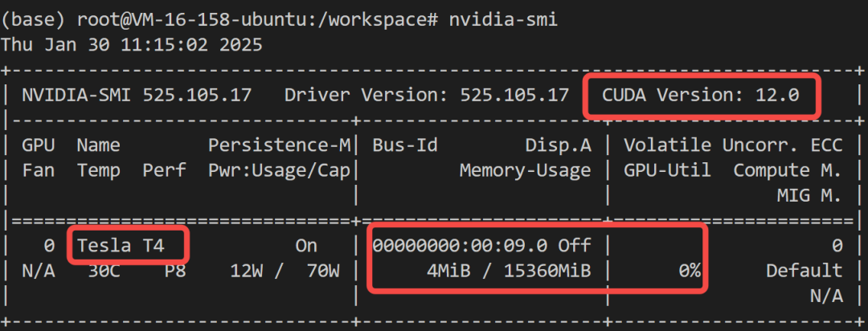Click the Bus-Id column header

(x=404, y=145)
